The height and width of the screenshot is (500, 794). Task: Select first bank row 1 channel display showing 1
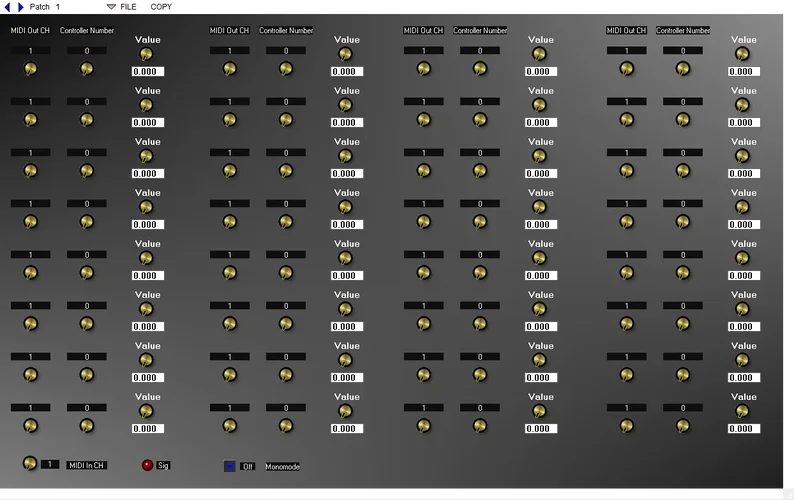point(30,51)
